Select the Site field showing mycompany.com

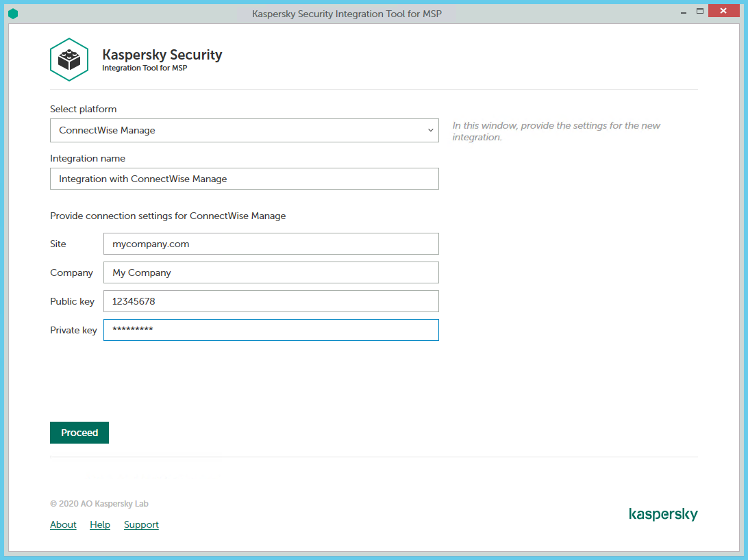pos(271,244)
